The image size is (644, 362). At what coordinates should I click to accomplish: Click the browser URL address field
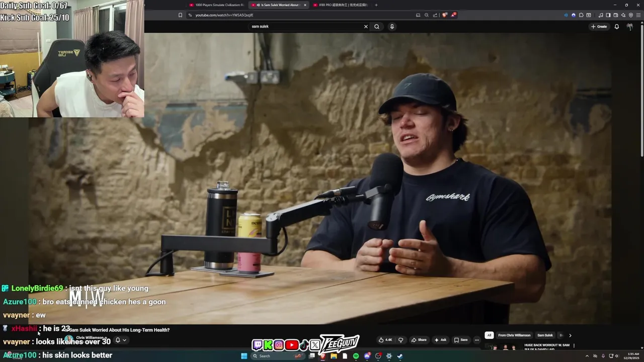[302, 15]
